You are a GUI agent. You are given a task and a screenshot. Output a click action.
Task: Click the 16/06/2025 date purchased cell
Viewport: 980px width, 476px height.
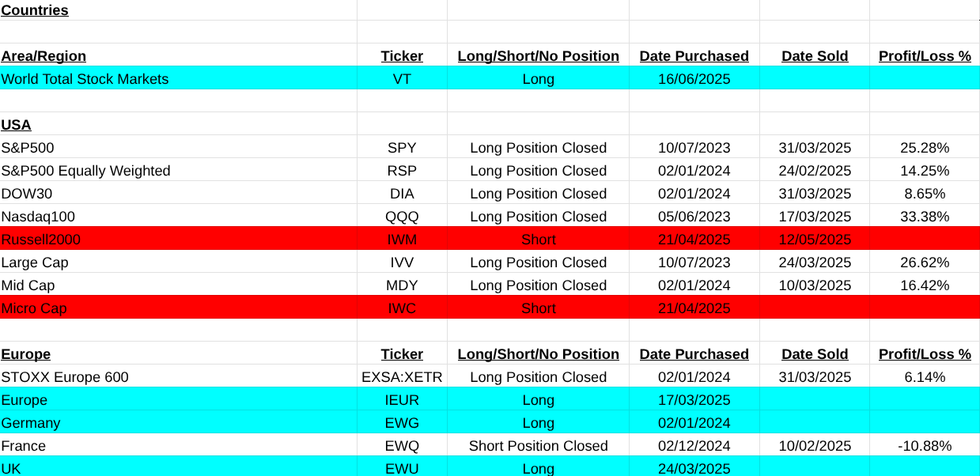694,79
